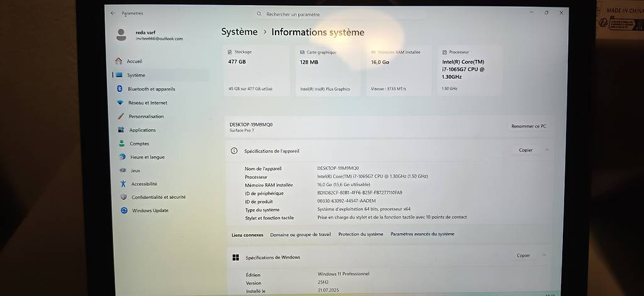Viewport: 644px width, 296px height.
Task: Open Paramètres avancés du système link
Action: coord(423,234)
